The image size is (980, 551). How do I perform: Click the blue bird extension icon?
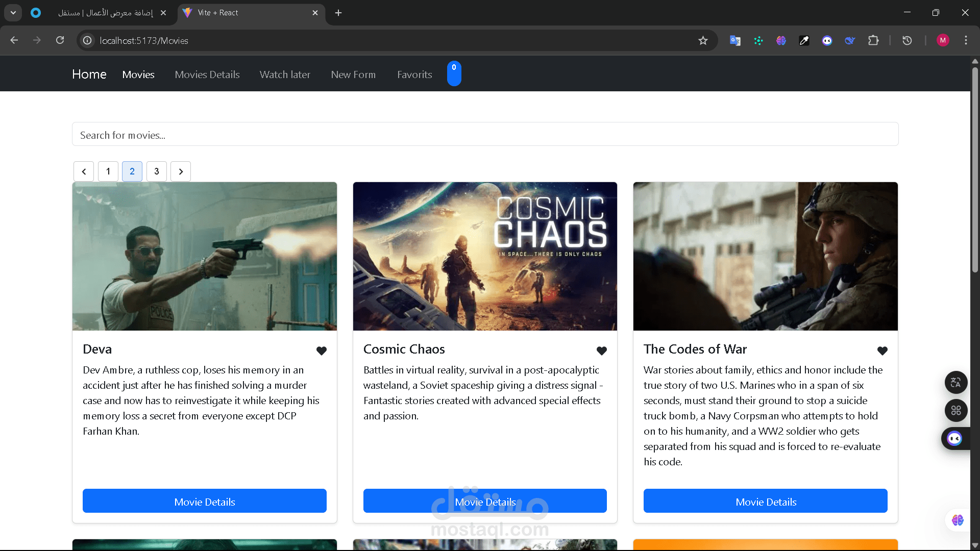coord(850,40)
